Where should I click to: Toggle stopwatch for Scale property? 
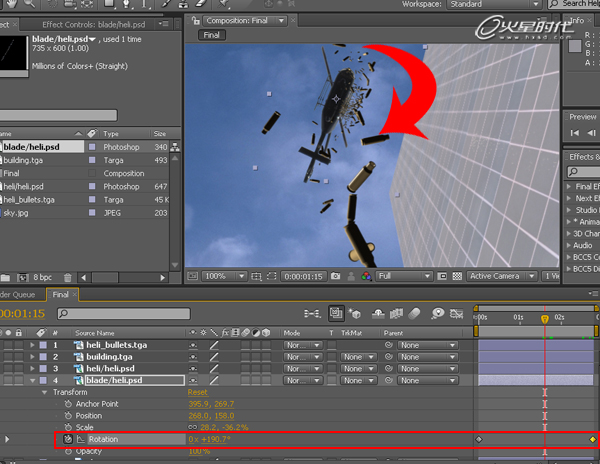pos(68,427)
